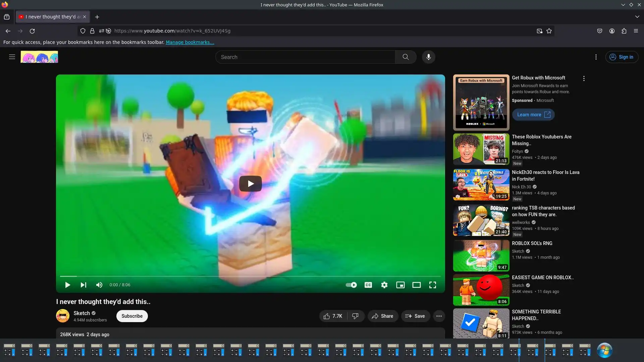Click the video progress bar

[x=250, y=276]
